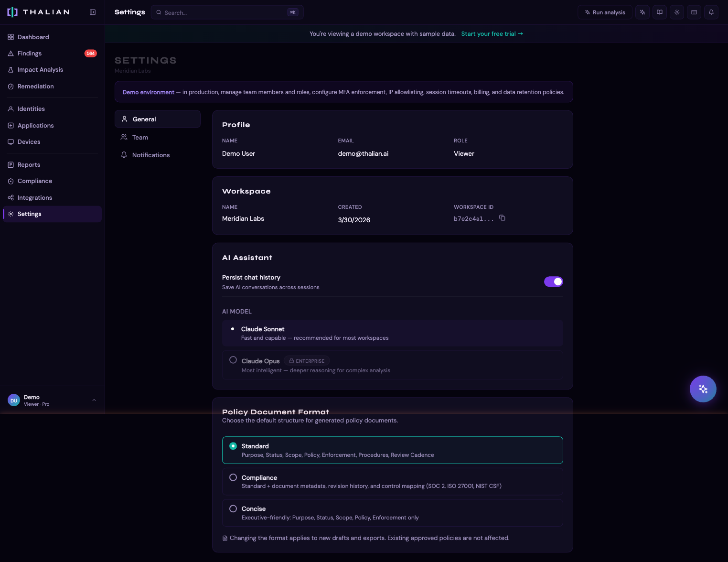Click the Reports document icon
This screenshot has width=728, height=562.
pyautogui.click(x=11, y=165)
